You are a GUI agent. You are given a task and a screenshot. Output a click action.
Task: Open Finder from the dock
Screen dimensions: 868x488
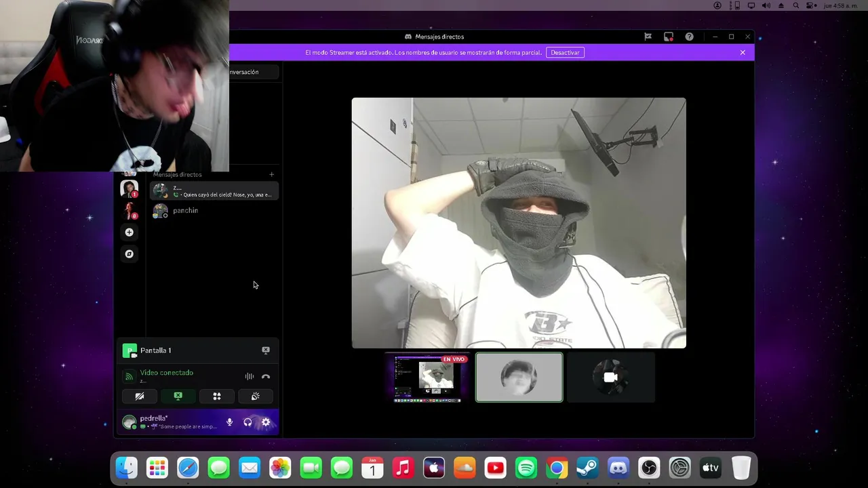[126, 468]
